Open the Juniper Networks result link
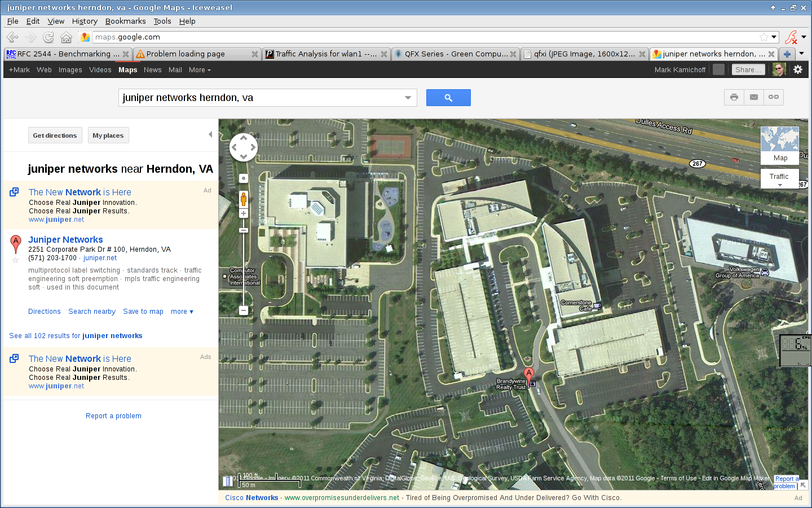 click(65, 239)
